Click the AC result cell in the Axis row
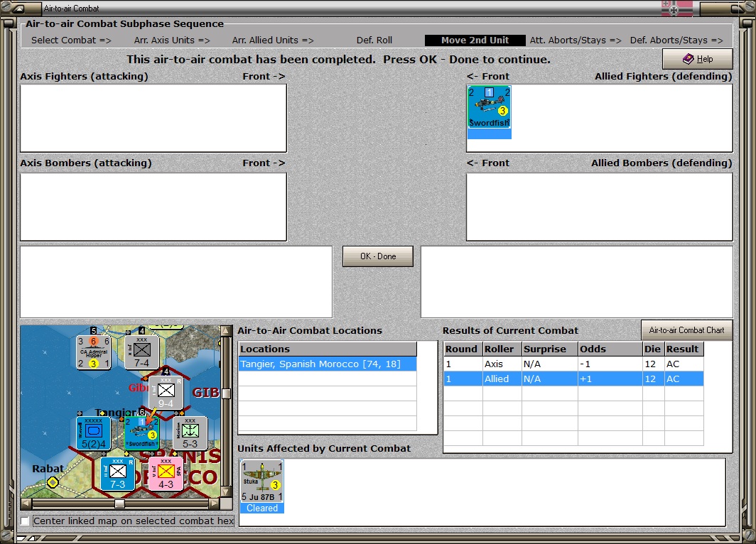The width and height of the screenshot is (756, 544). [x=684, y=364]
